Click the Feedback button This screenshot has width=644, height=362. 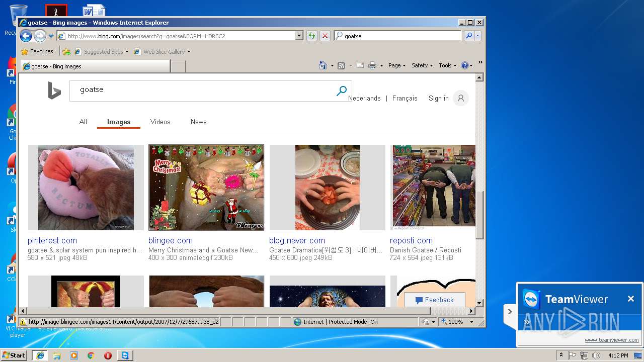(435, 300)
